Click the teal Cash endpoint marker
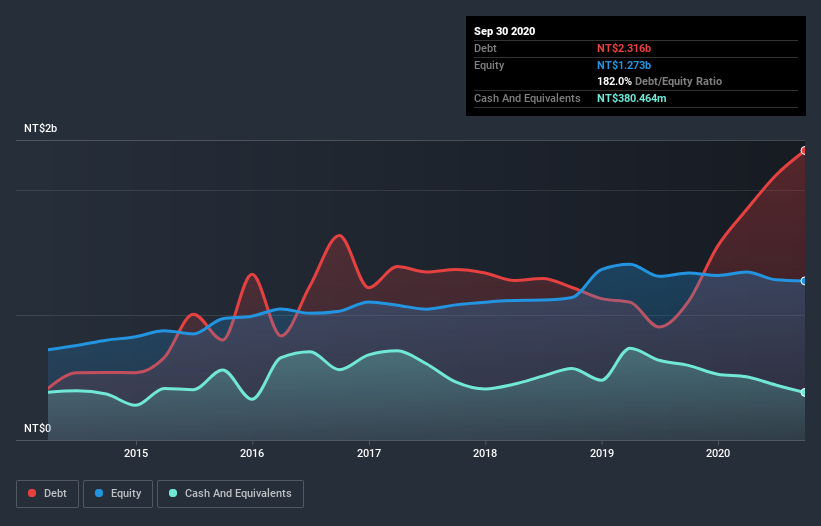Screen dimensions: 821x526 tap(804, 393)
